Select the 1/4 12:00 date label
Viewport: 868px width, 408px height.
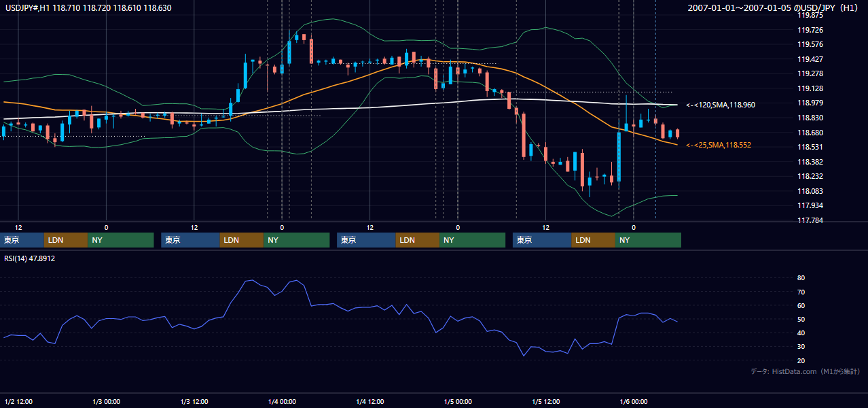[x=370, y=402]
